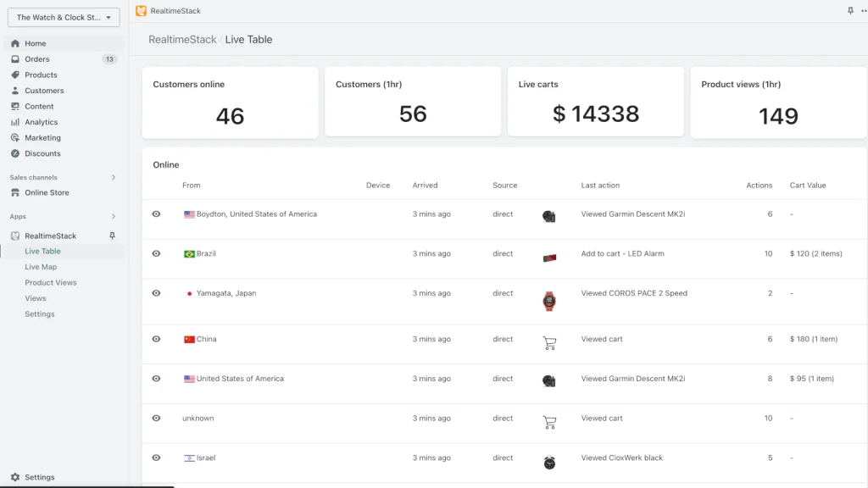The width and height of the screenshot is (868, 488).
Task: Click 'Viewed CloxWerk black' text
Action: [621, 457]
